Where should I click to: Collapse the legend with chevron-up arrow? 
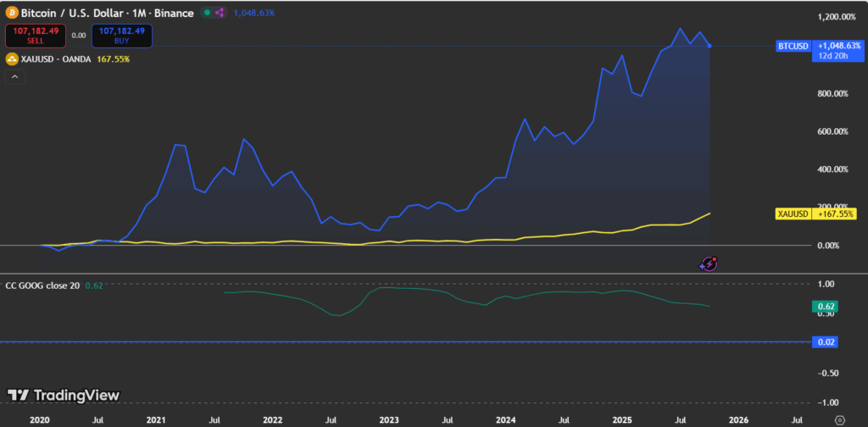(15, 77)
